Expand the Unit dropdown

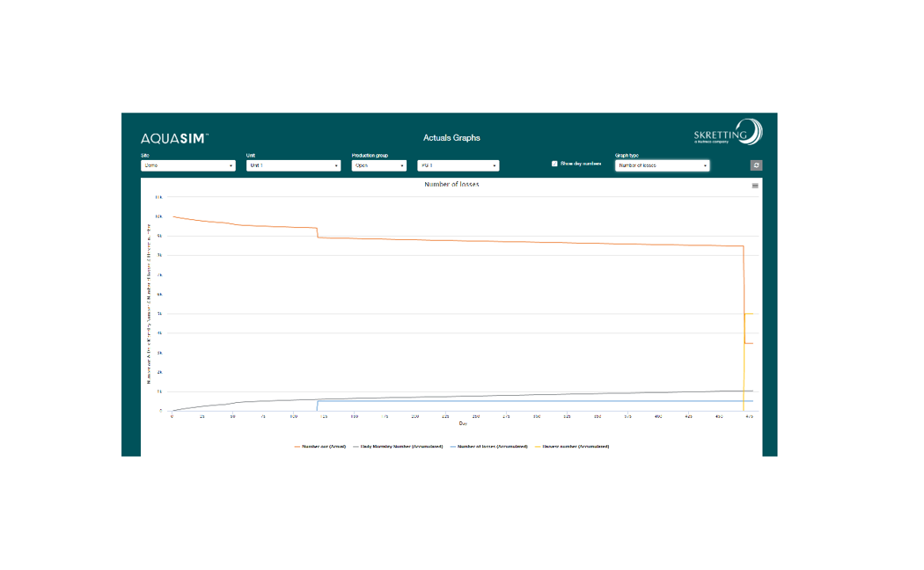(293, 165)
